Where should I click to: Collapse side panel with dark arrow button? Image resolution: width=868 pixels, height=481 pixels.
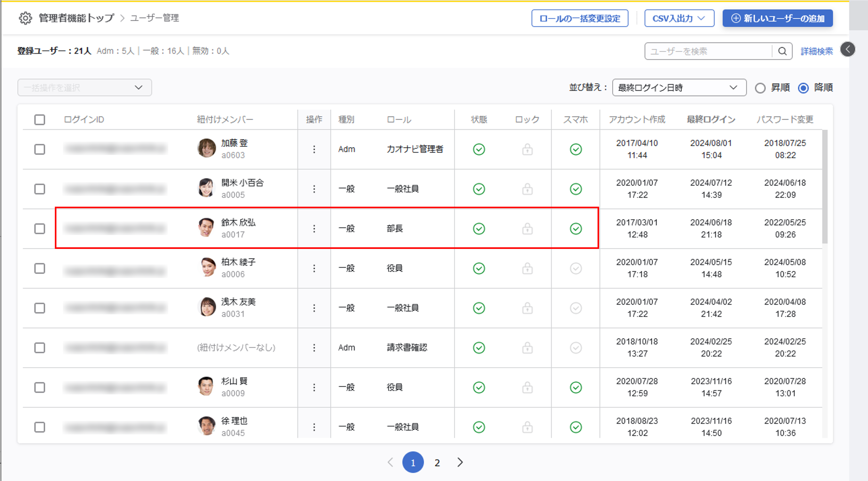847,50
